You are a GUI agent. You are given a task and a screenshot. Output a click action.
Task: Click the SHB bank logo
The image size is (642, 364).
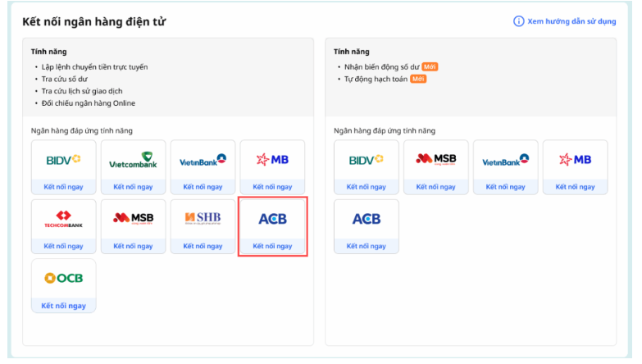(203, 219)
